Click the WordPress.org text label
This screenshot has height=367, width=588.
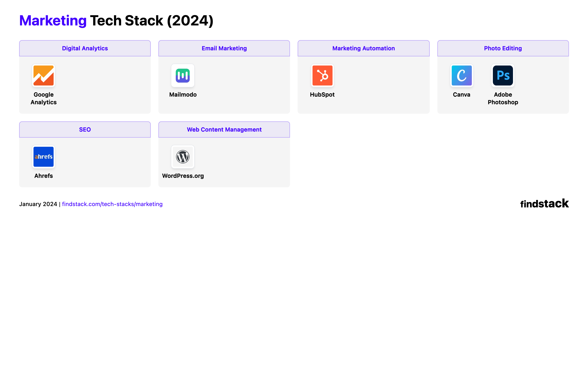click(183, 176)
